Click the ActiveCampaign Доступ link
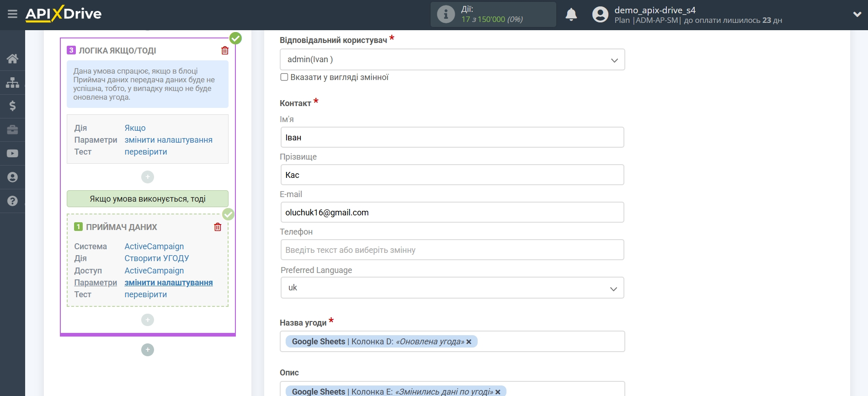The width and height of the screenshot is (868, 396). coord(154,271)
